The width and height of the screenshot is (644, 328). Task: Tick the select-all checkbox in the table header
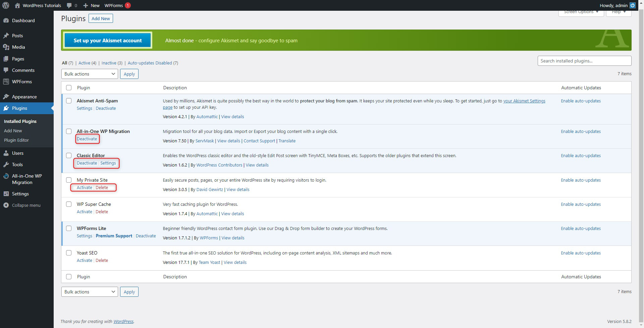click(x=69, y=88)
